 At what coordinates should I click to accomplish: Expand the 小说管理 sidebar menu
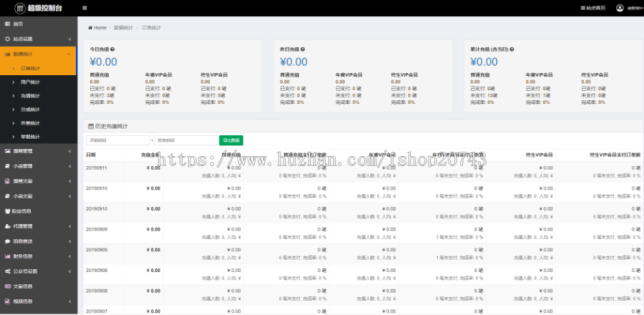[x=38, y=166]
